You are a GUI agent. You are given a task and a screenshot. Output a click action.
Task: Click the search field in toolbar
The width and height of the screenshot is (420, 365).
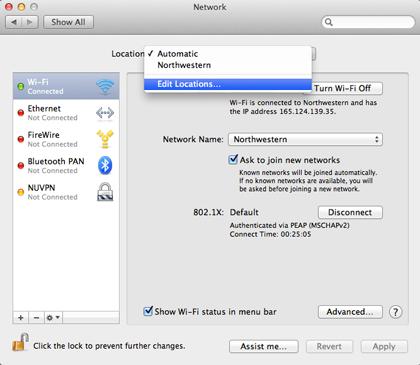point(368,22)
